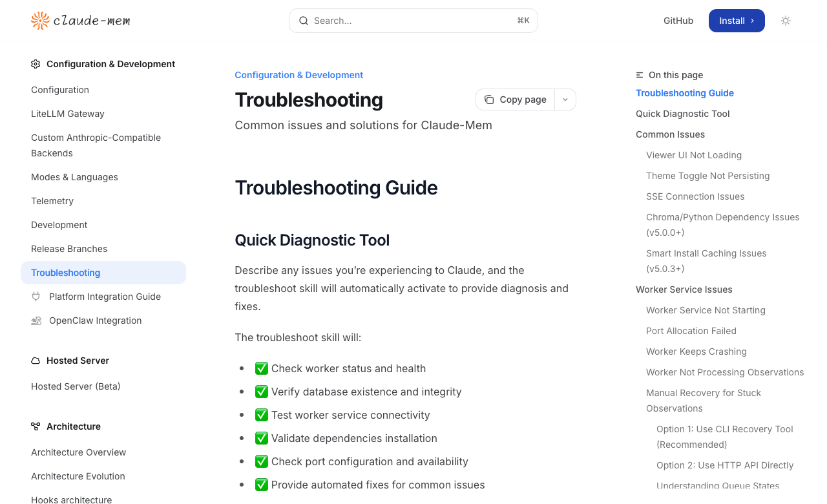This screenshot has width=827, height=504.
Task: Open Platform Integration Guide
Action: [105, 297]
